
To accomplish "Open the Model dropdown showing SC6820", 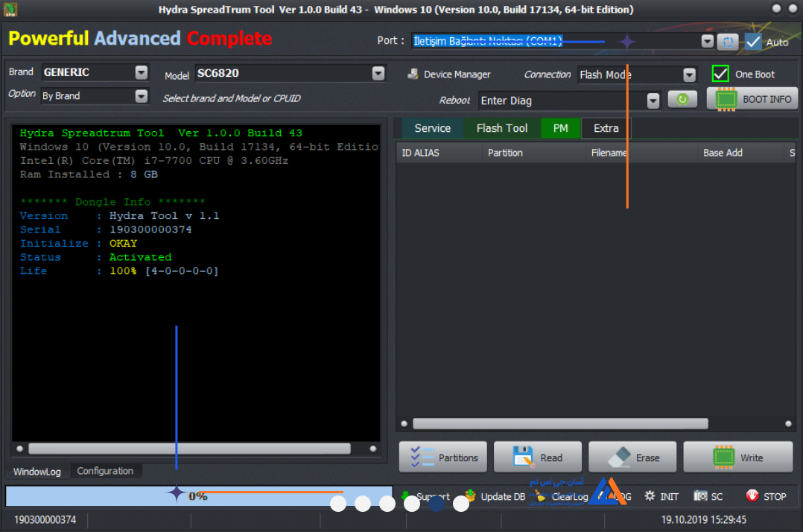I will pyautogui.click(x=378, y=73).
